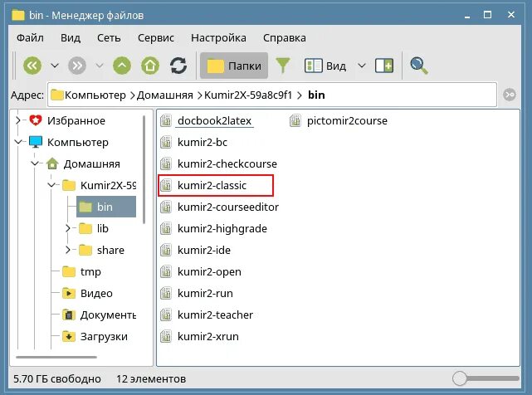Open the Настройка menu
This screenshot has height=395, width=532.
(x=218, y=37)
